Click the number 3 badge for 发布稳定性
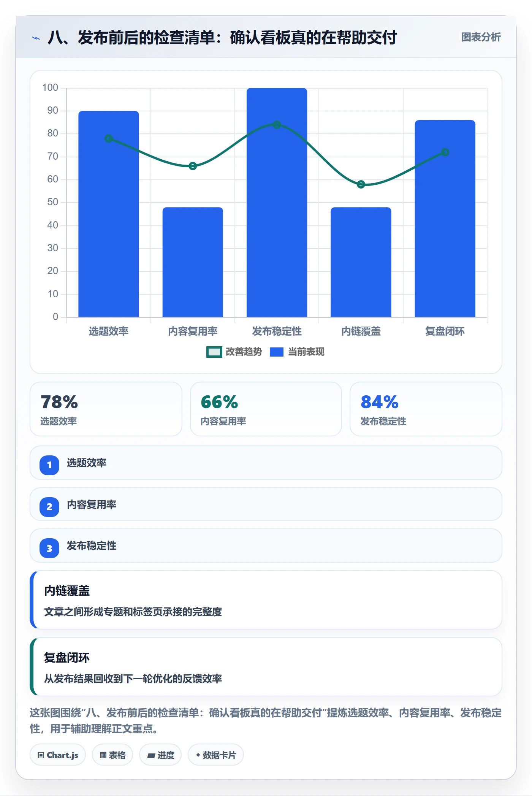The image size is (532, 796). pos(49,548)
